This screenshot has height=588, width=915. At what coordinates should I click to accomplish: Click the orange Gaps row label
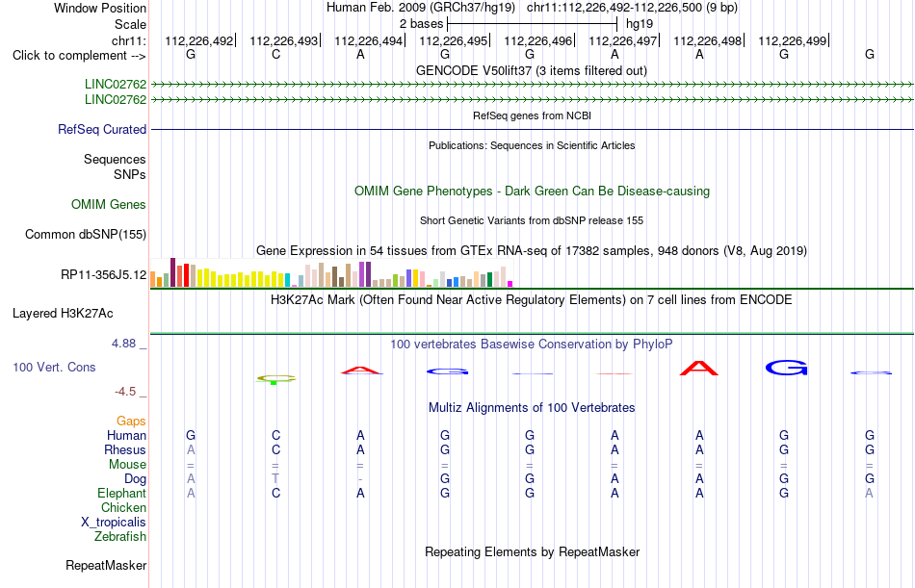[131, 422]
